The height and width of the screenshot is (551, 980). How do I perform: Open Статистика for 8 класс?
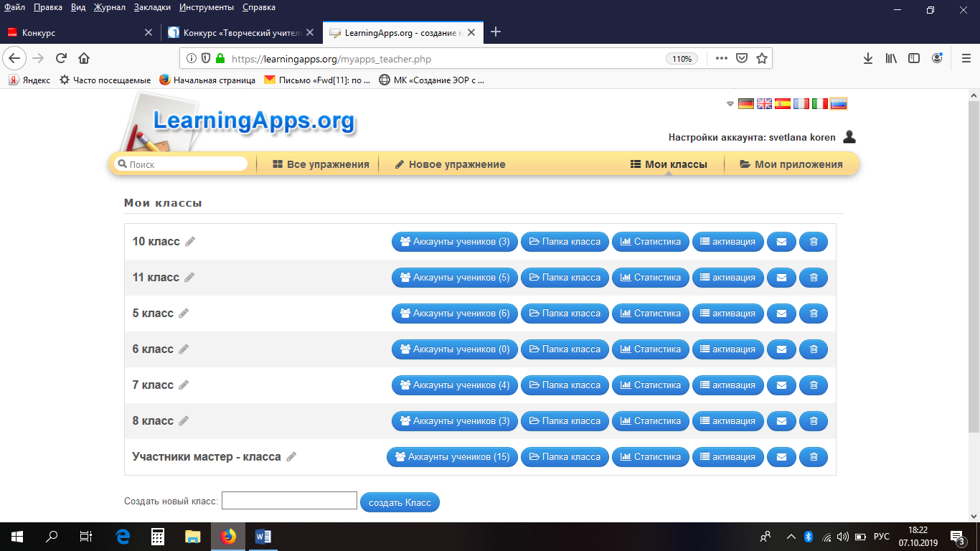(x=651, y=421)
